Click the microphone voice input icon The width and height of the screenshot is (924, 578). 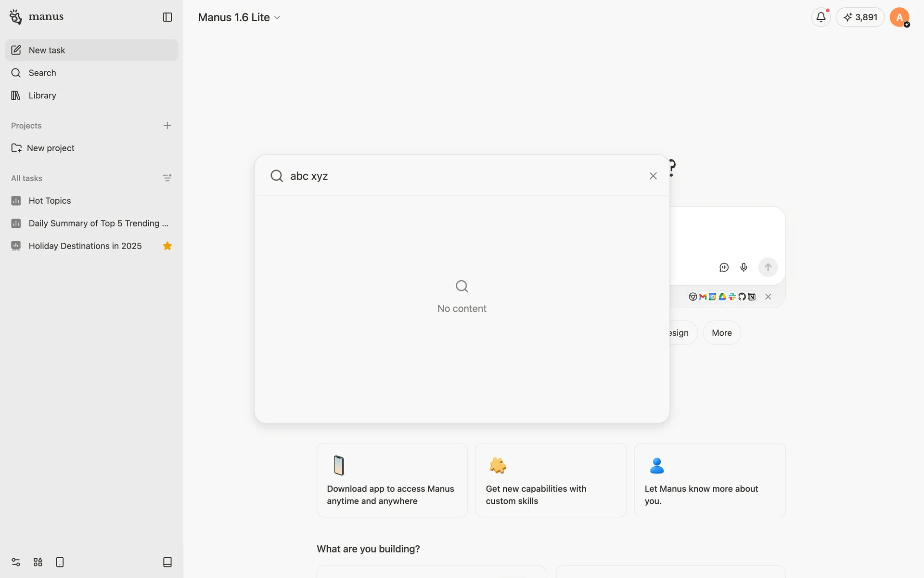[744, 267]
